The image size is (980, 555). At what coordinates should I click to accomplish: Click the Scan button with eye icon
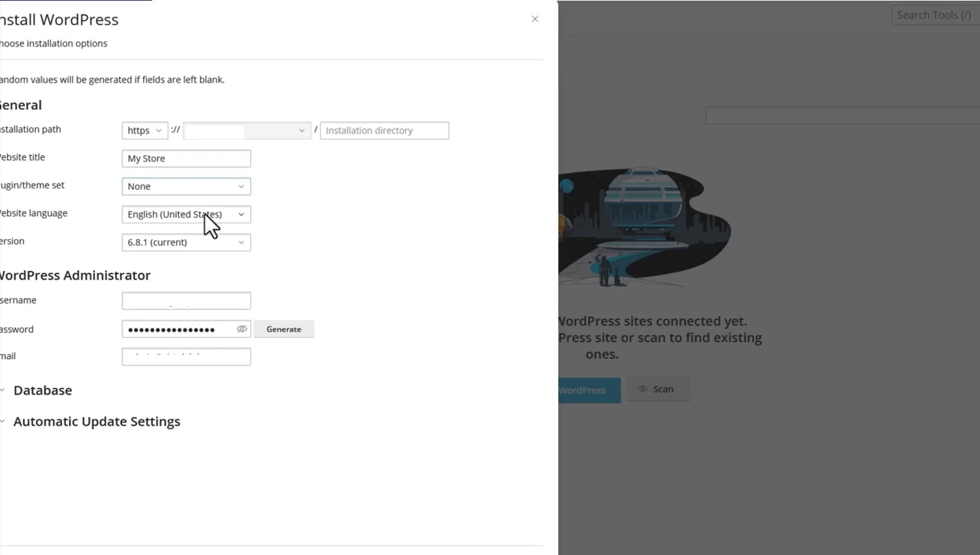(x=657, y=389)
